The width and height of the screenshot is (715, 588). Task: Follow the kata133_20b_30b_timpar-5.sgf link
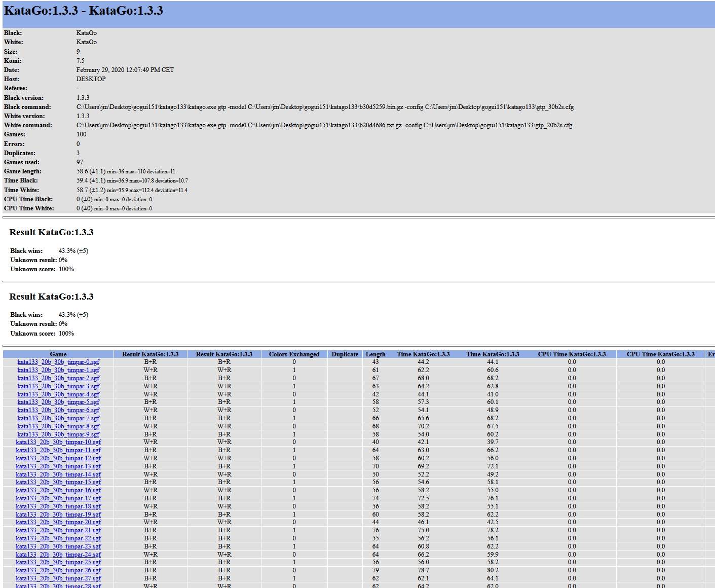pos(58,402)
